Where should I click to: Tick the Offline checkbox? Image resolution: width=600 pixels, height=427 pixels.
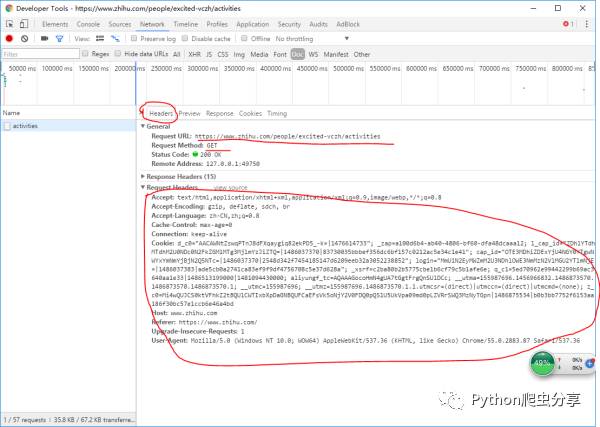244,38
